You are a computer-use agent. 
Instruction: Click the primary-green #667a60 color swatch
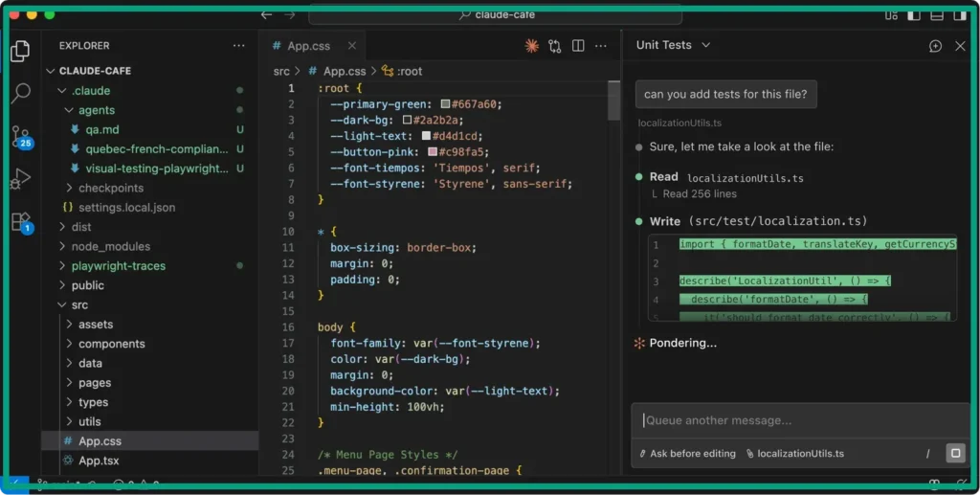tap(445, 103)
